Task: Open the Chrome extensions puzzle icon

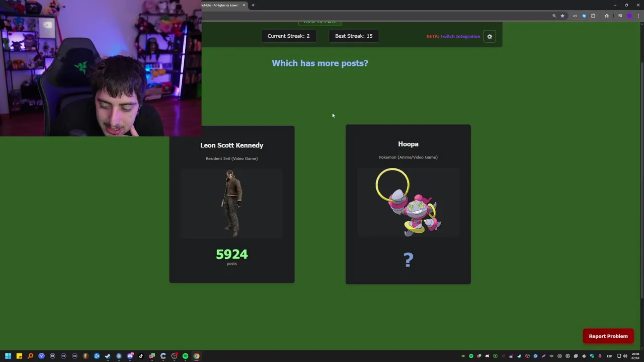Action: 593,16
